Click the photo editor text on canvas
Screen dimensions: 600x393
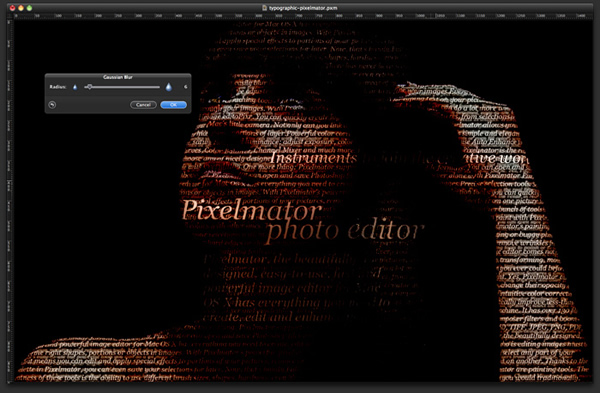[x=345, y=231]
